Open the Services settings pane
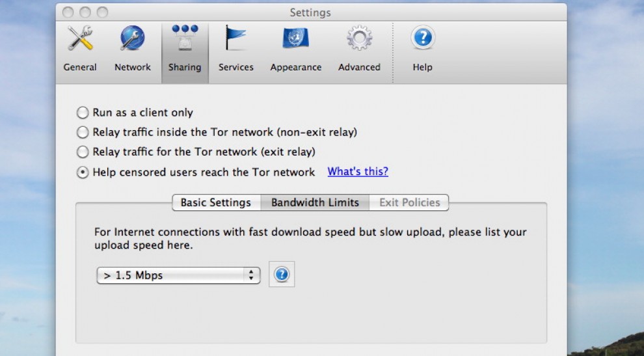The image size is (644, 356). [x=235, y=49]
